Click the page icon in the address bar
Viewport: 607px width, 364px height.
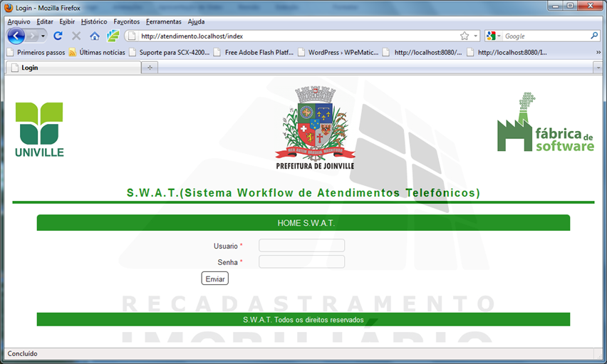[x=132, y=36]
